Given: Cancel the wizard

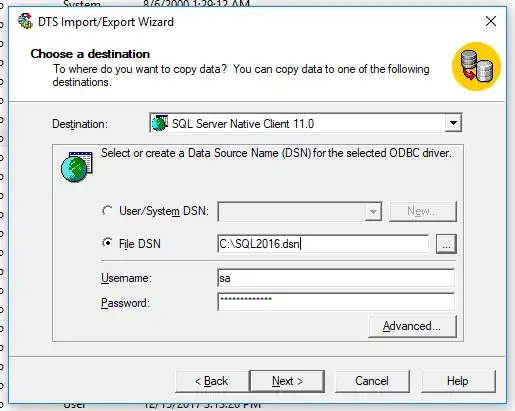Looking at the screenshot, I should pyautogui.click(x=372, y=381).
